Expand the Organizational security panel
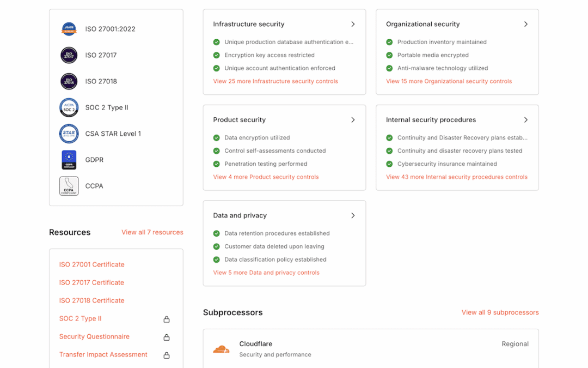 (525, 24)
